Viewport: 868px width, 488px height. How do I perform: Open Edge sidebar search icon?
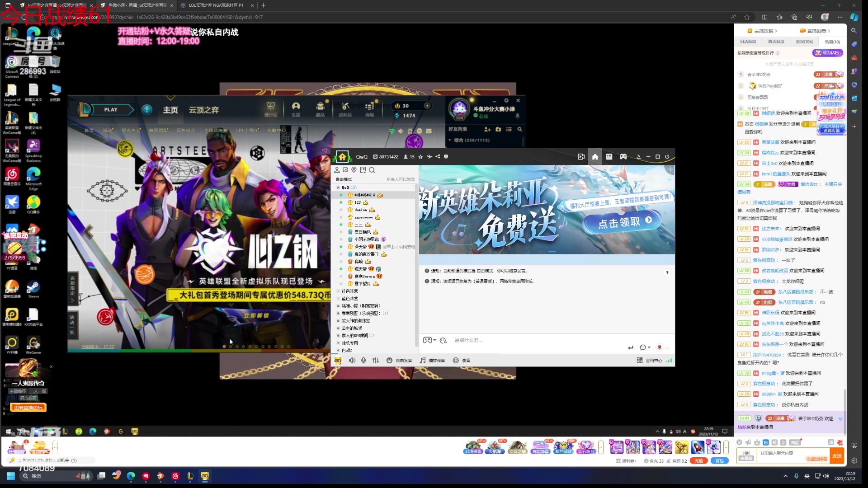(x=854, y=31)
